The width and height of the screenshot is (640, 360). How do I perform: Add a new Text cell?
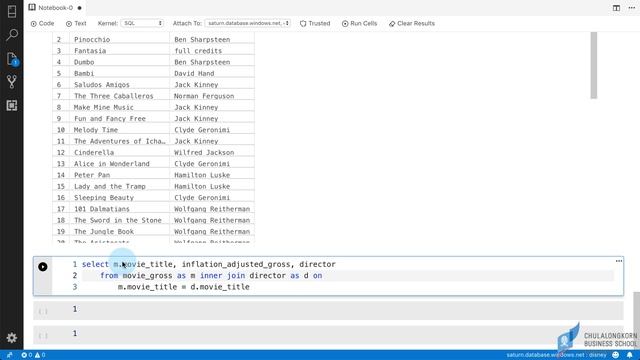[76, 24]
